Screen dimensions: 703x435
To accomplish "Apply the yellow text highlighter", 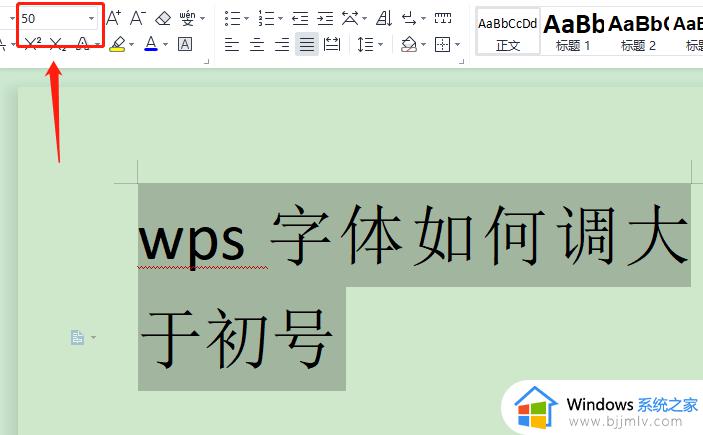I will [x=117, y=44].
